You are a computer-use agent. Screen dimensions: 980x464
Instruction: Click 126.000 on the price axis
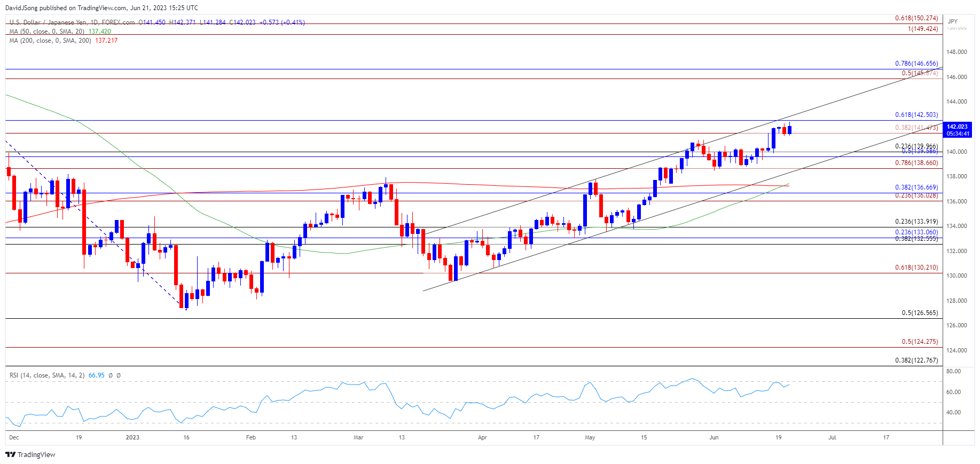[957, 326]
